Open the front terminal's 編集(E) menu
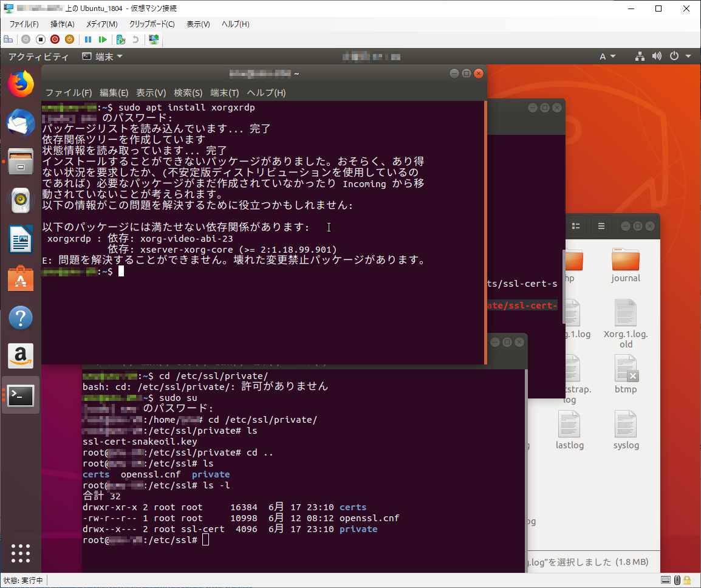 click(x=114, y=92)
